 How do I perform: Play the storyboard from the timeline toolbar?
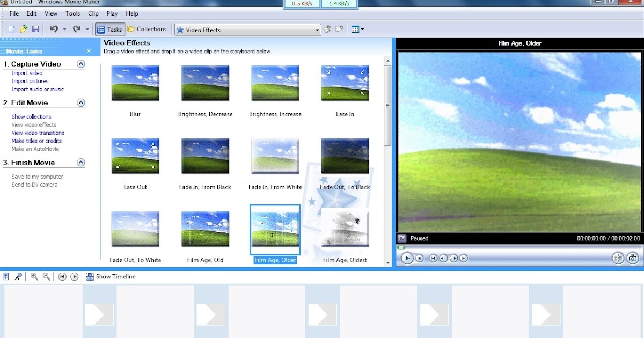coord(75,276)
